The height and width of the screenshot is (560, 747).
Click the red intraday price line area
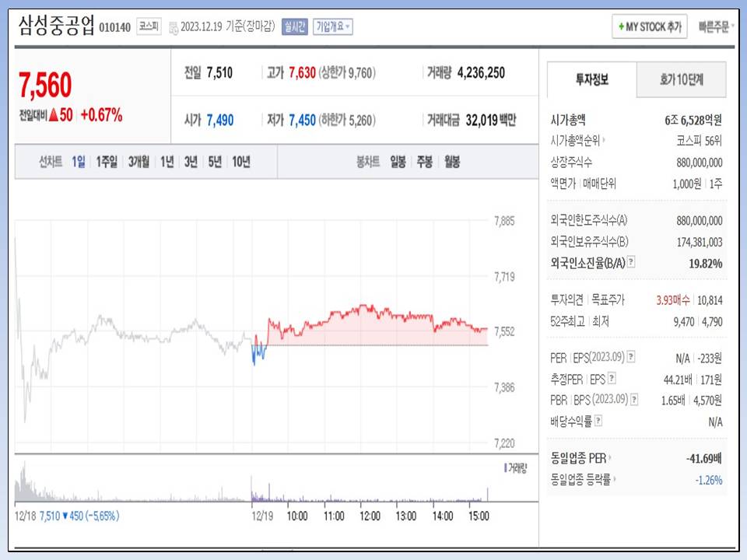(377, 324)
